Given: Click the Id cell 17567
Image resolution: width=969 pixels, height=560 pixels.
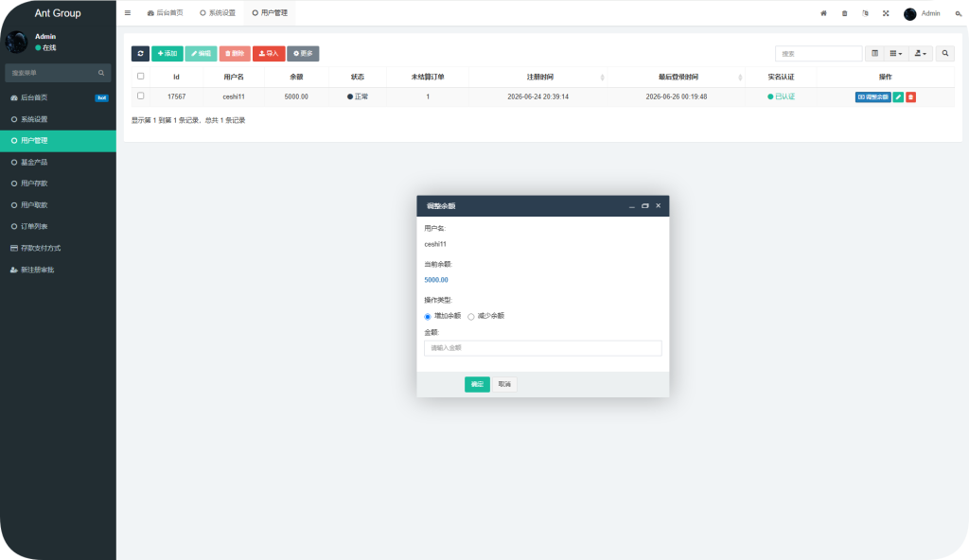Looking at the screenshot, I should tap(176, 97).
